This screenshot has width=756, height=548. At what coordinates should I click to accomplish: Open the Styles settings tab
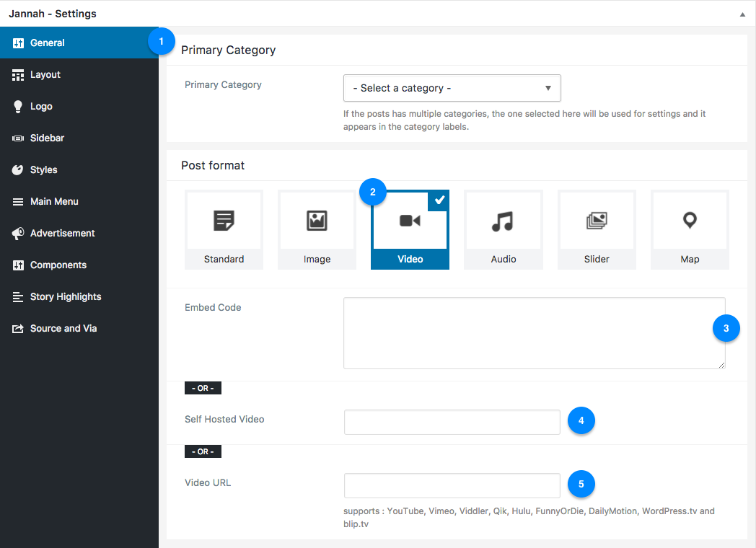pos(79,169)
